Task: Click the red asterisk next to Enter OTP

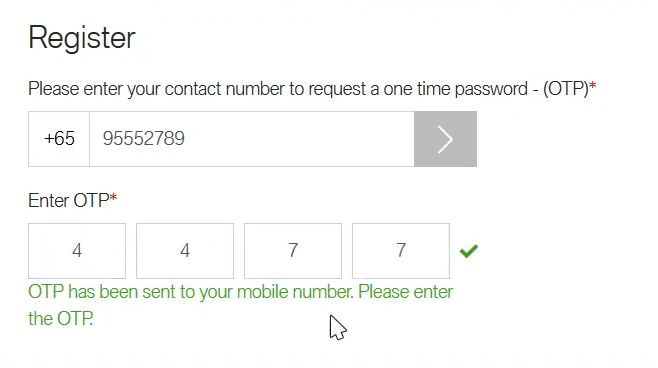Action: 113,198
